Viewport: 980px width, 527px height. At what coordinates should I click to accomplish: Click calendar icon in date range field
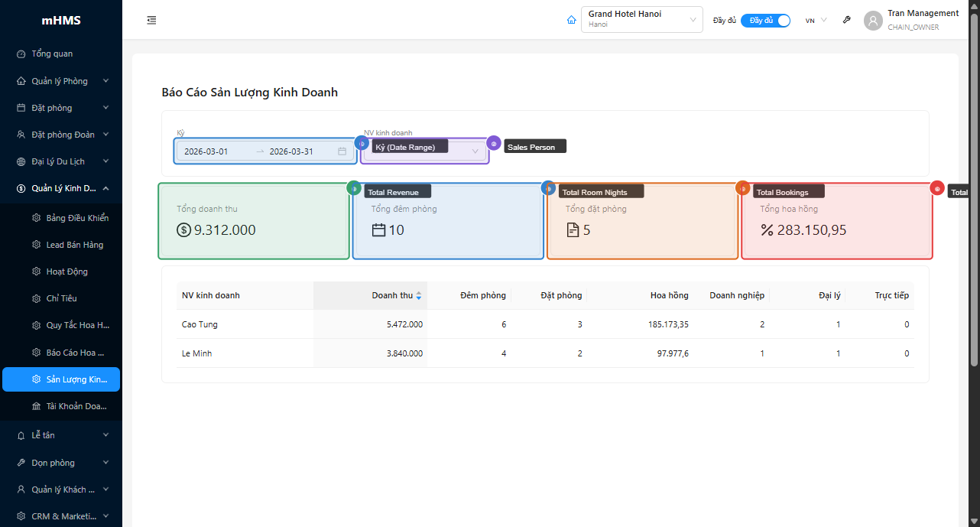point(342,151)
